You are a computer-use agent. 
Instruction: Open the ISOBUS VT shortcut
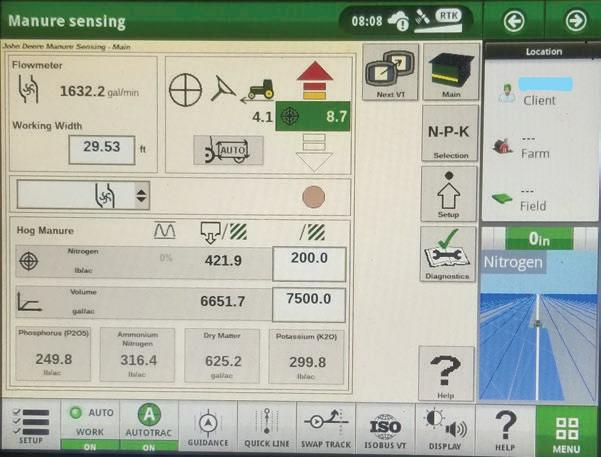pos(385,429)
